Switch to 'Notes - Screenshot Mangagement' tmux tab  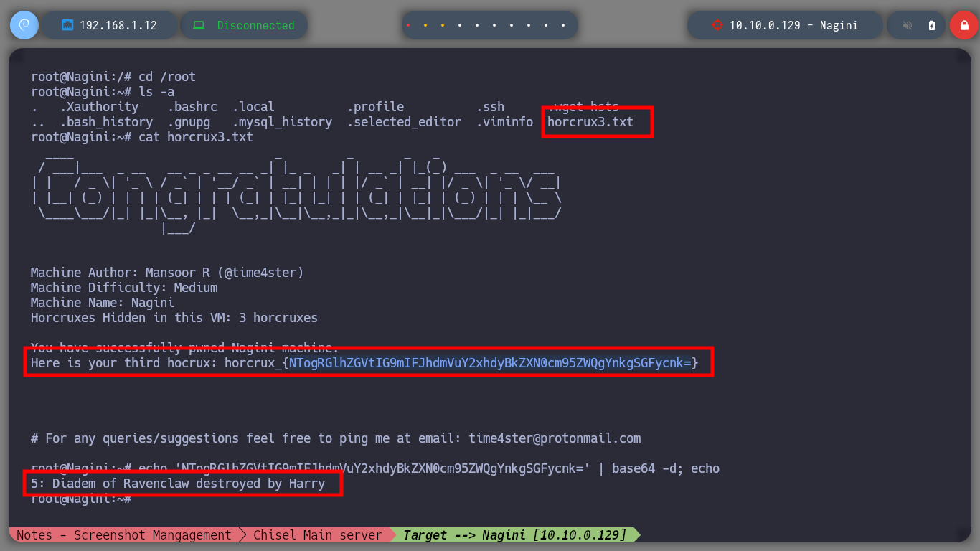[x=123, y=535]
